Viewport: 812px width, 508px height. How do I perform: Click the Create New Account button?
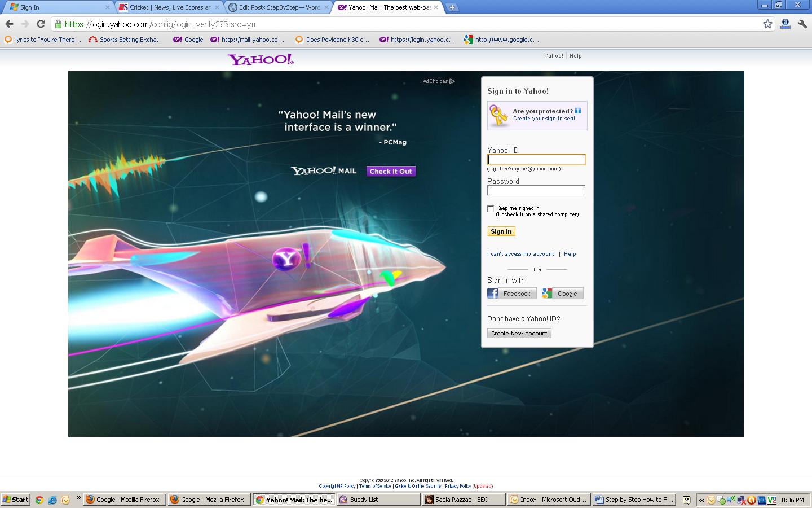(x=519, y=333)
